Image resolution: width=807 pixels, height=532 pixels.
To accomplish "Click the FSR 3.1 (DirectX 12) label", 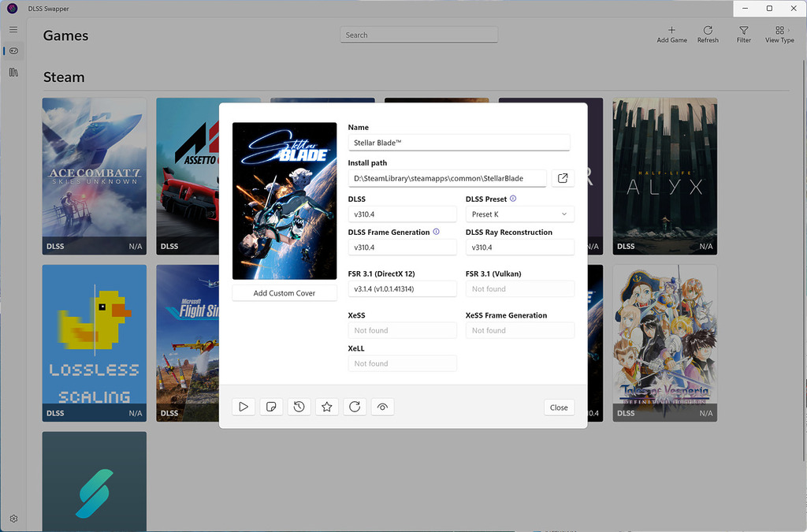I will pyautogui.click(x=381, y=273).
